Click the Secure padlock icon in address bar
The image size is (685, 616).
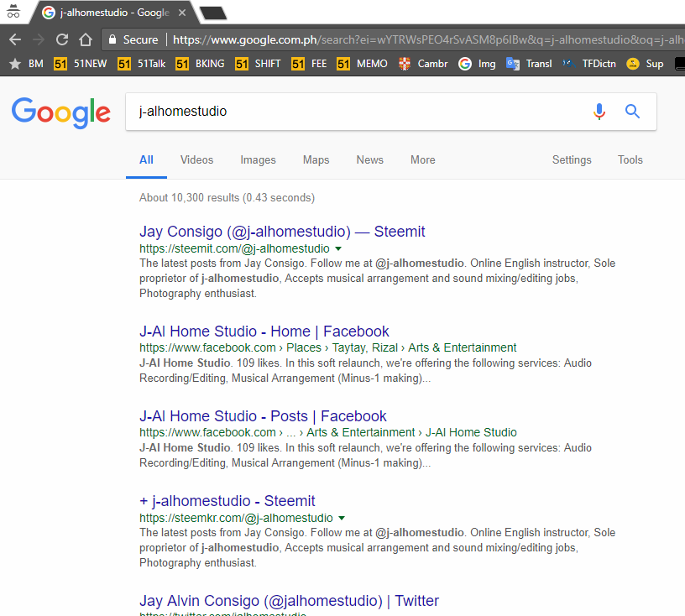112,39
